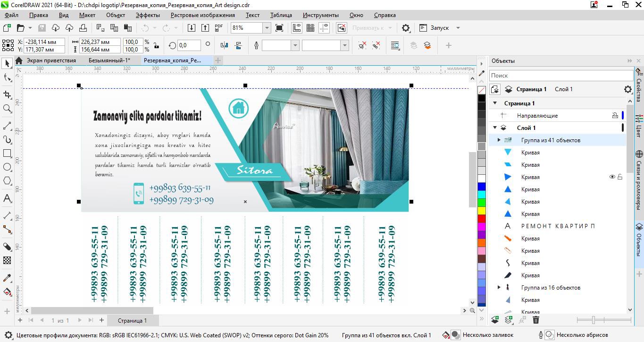The image size is (644, 342).
Task: Publish to PDF from toolbar
Action: tap(219, 28)
